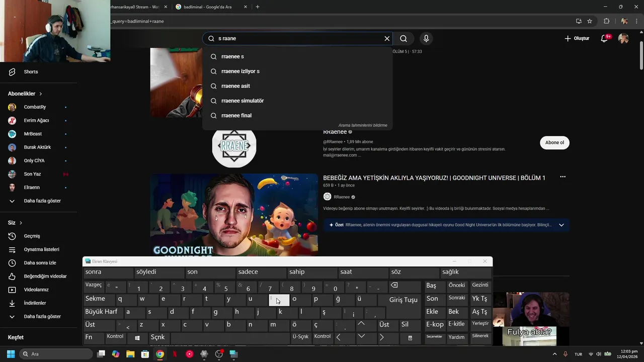Start voice search with the microphone icon
This screenshot has width=644, height=362.
(x=426, y=39)
